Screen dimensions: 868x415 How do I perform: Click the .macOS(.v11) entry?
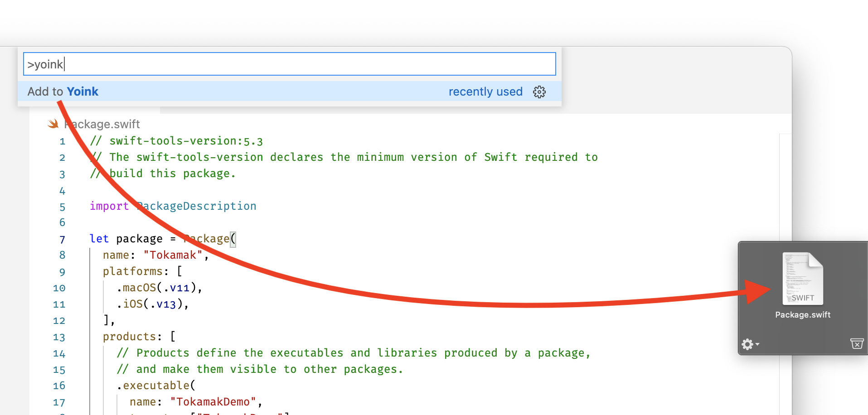point(160,288)
